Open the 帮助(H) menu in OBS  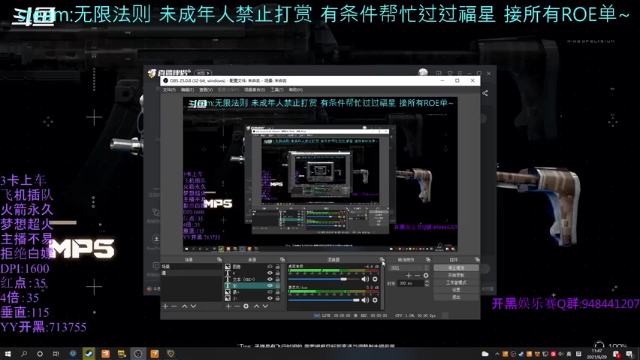point(296,90)
